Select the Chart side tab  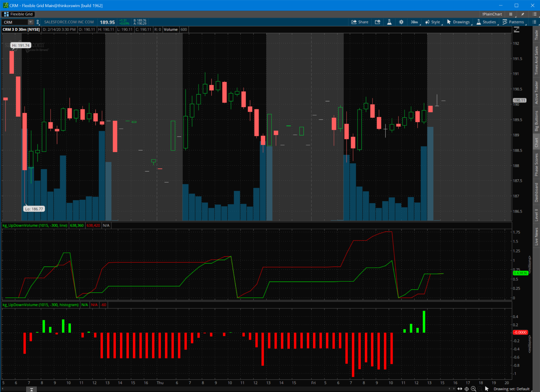[x=536, y=142]
